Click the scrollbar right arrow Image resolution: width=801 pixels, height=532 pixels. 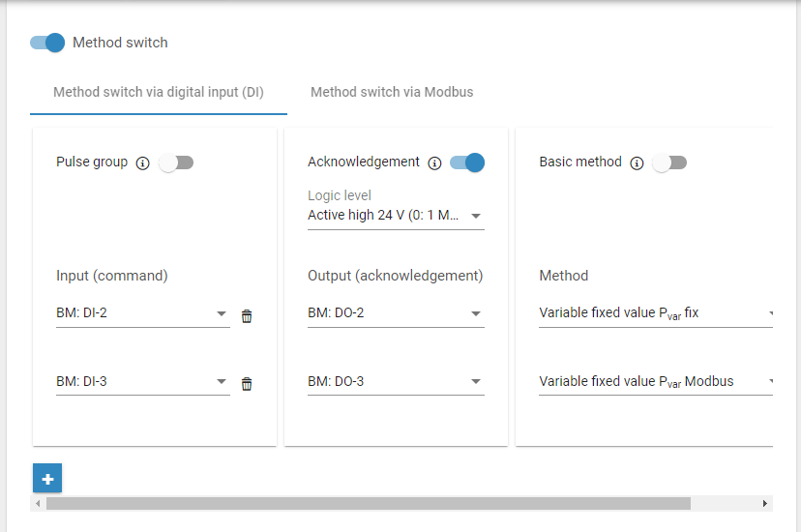click(764, 504)
